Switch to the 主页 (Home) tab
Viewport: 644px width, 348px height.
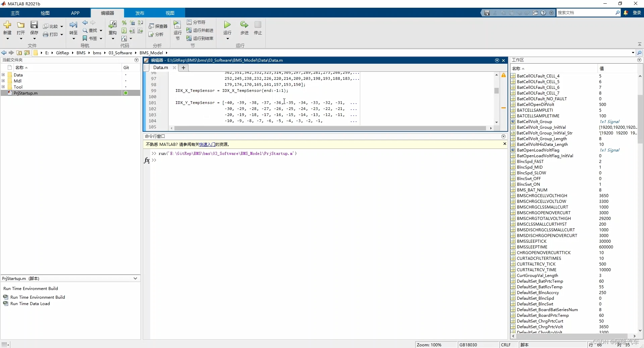15,13
